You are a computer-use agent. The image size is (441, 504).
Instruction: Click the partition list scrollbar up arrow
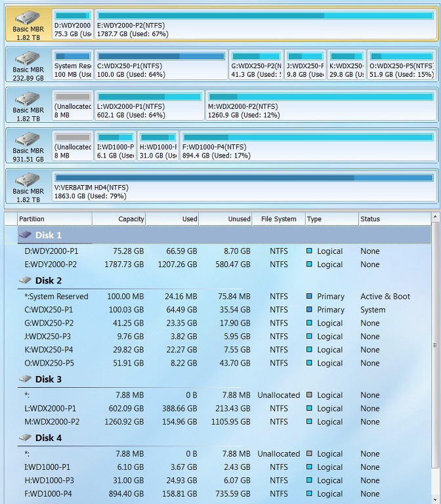coord(435,217)
